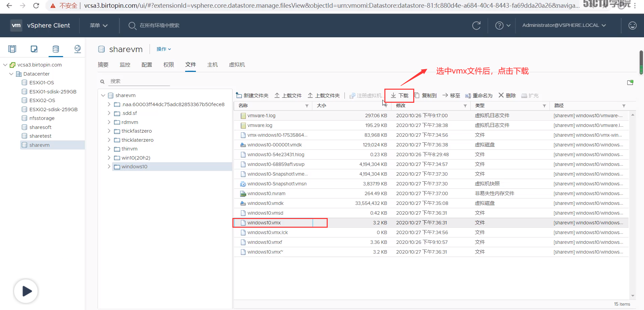The image size is (644, 310).
Task: Switch to VMs and Templates inventory view
Action: coord(34,49)
